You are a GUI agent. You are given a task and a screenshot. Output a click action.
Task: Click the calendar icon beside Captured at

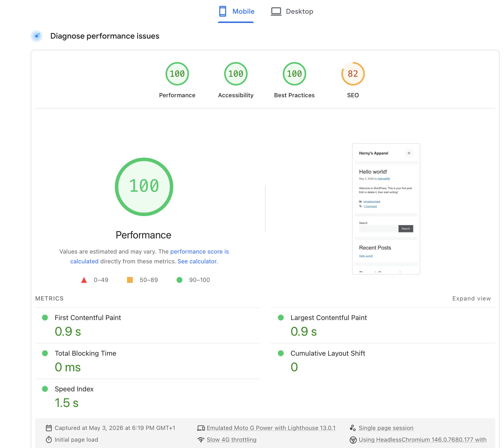coord(49,428)
